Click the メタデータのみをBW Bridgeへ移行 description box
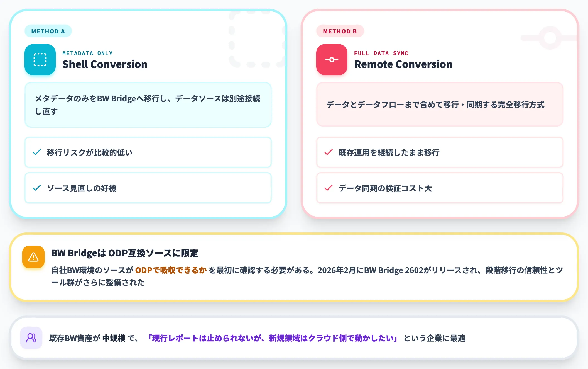The width and height of the screenshot is (588, 369). click(x=148, y=105)
